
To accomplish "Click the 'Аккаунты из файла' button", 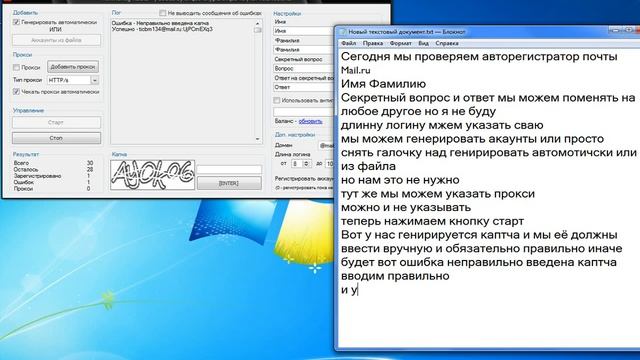I will tap(56, 40).
